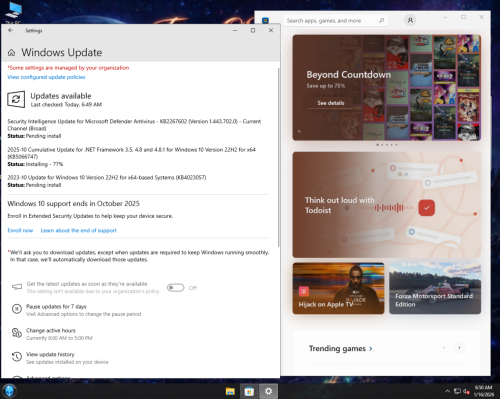Image resolution: width=500 pixels, height=399 pixels.
Task: Open the Beyond Countdown promotional banner
Action: [x=387, y=88]
